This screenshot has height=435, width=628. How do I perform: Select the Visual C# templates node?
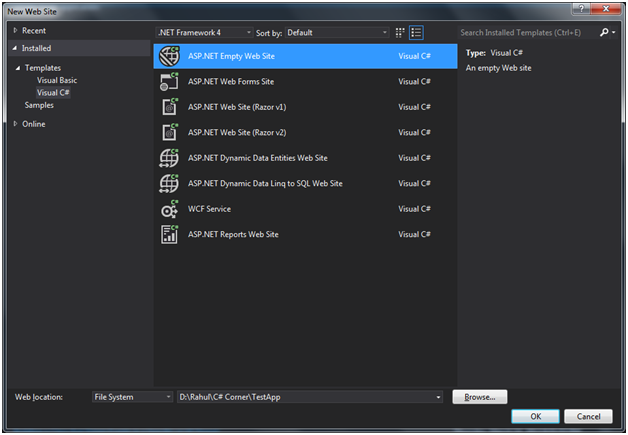53,93
